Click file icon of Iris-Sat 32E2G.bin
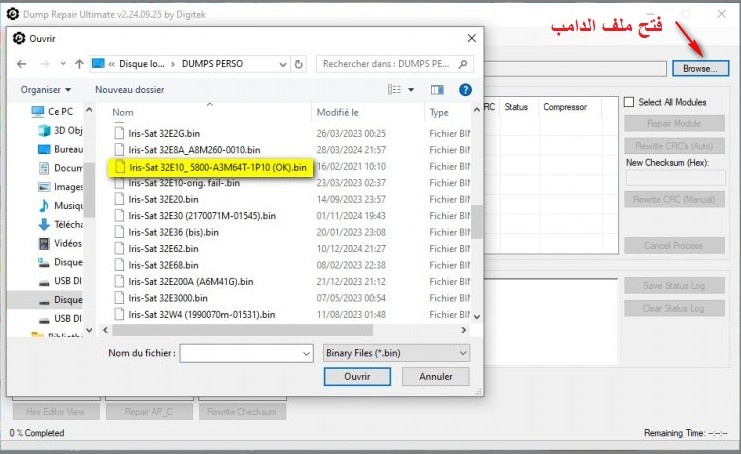 pyautogui.click(x=120, y=133)
